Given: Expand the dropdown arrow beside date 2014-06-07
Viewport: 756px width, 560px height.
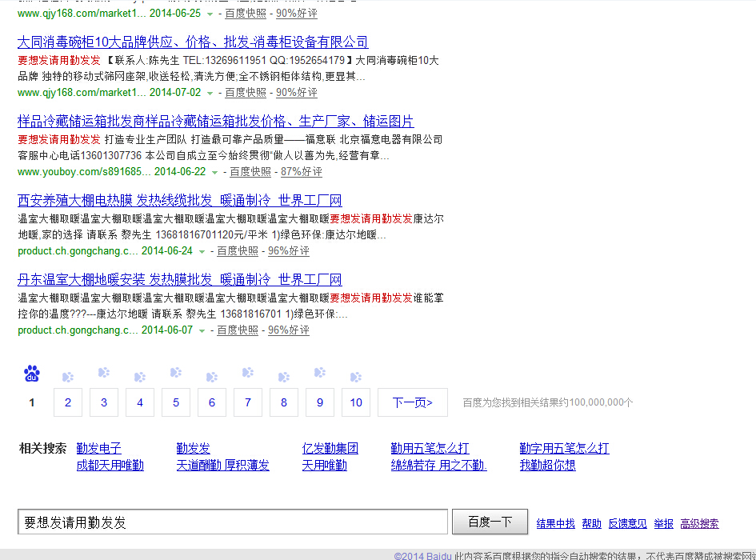Looking at the screenshot, I should click(202, 330).
